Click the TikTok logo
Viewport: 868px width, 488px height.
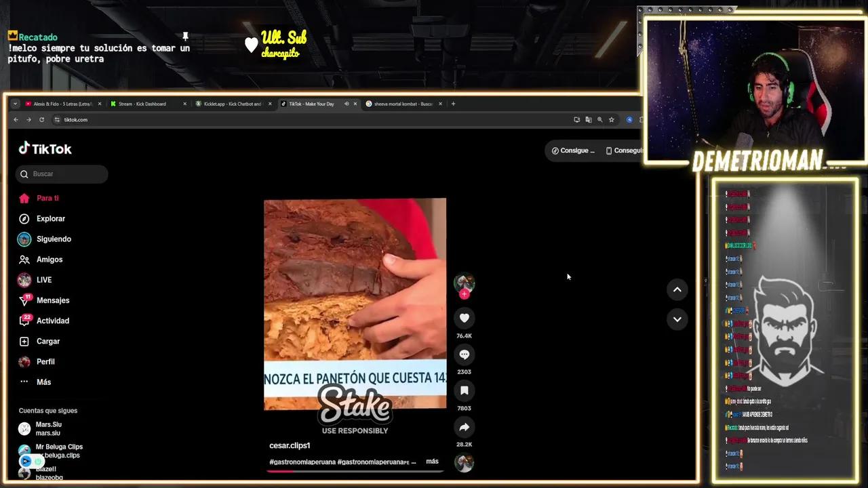point(45,148)
